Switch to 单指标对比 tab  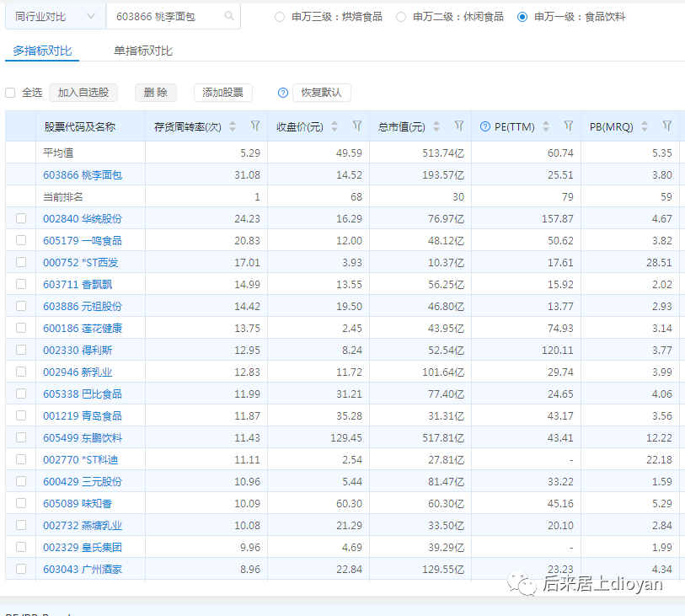pyautogui.click(x=143, y=51)
